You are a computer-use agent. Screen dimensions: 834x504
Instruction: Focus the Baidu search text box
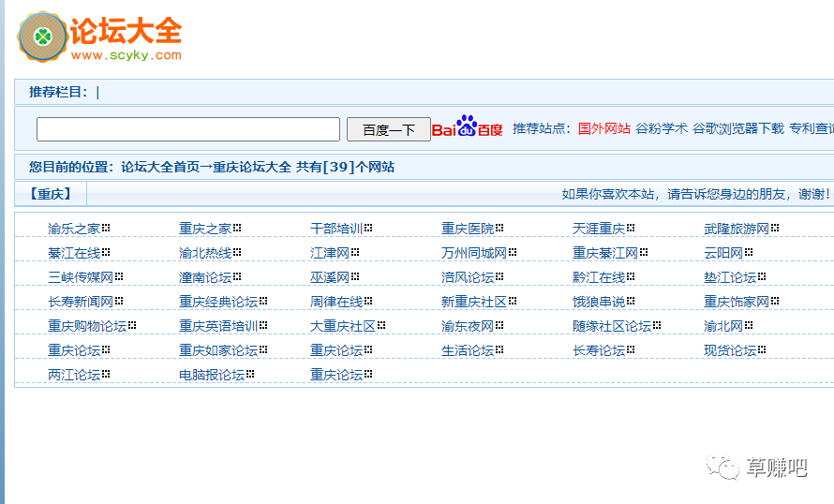click(x=187, y=129)
